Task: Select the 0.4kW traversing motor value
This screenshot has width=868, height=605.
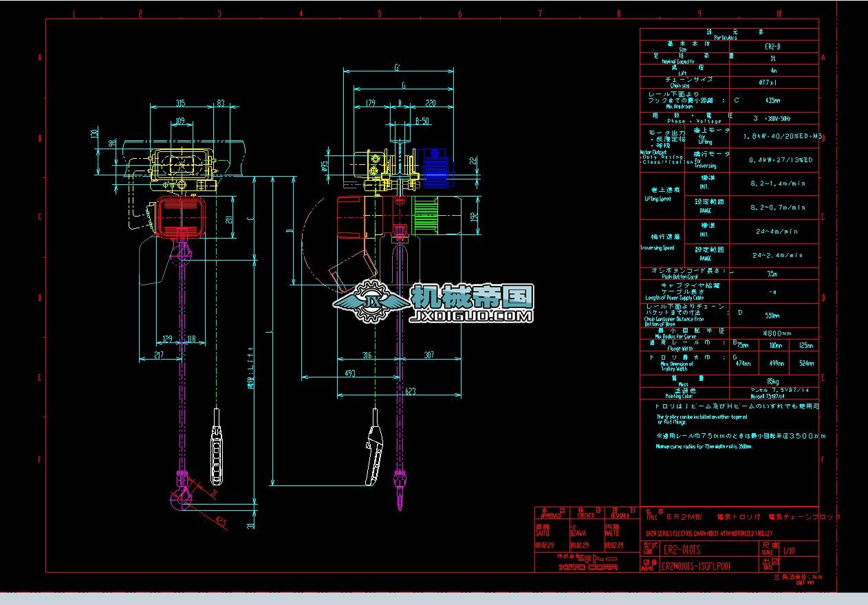Action: coord(781,160)
